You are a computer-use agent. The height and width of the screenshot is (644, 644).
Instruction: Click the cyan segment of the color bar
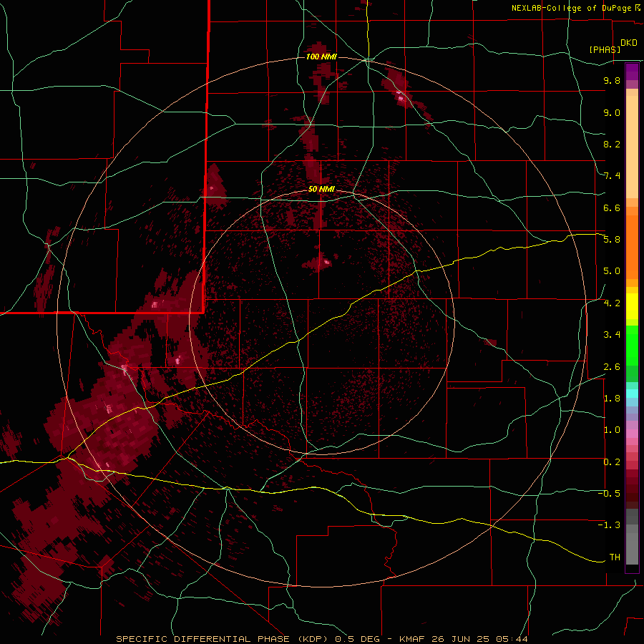[x=632, y=394]
